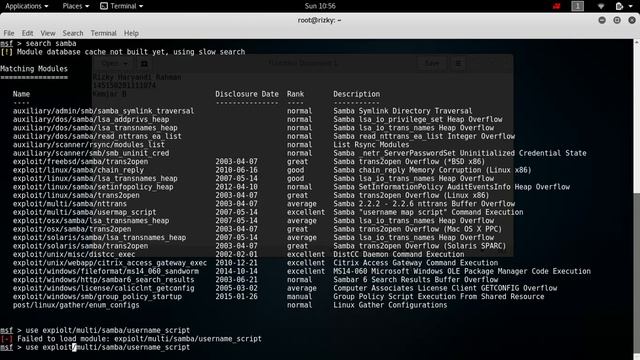Click 'auxiliary/scanner/rsync/modules_list' row

coord(211,144)
